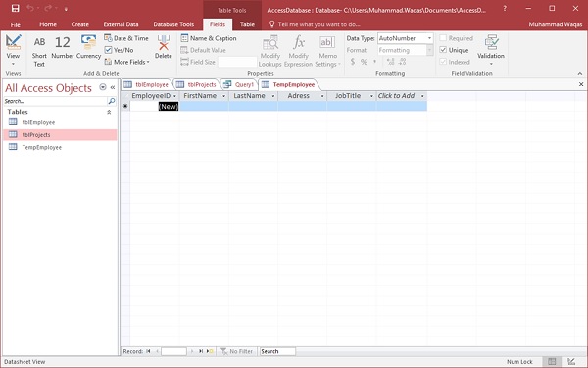The image size is (588, 368).
Task: Open the FirstName column dropdown arrow
Action: point(223,96)
